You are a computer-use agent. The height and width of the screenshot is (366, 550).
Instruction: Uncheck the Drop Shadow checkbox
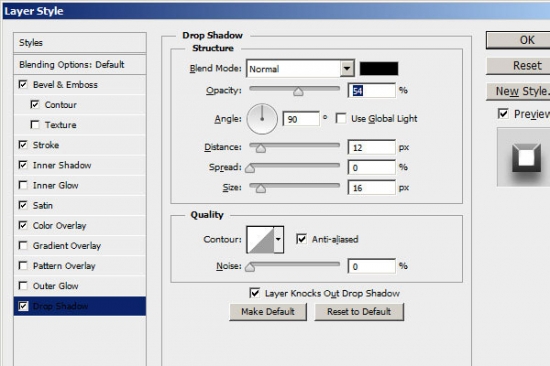point(23,306)
